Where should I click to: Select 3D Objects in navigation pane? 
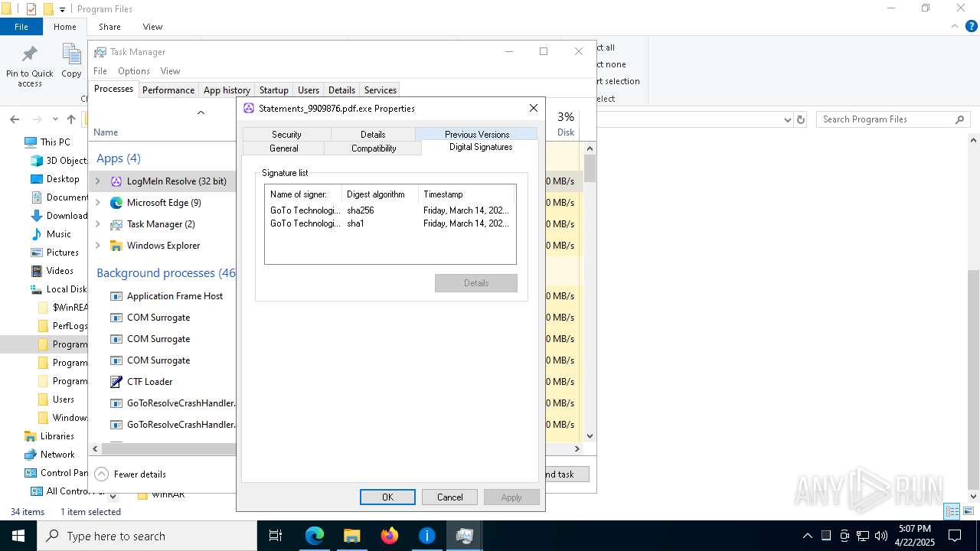pos(58,161)
